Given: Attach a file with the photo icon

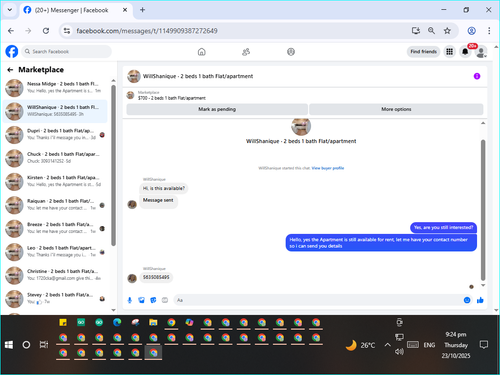Looking at the screenshot, I should click(141, 300).
